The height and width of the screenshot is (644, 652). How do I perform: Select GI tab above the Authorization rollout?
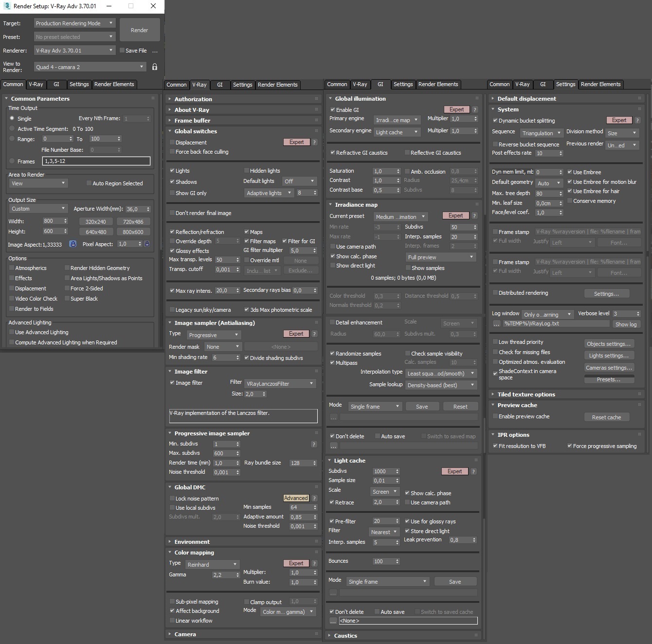click(220, 85)
